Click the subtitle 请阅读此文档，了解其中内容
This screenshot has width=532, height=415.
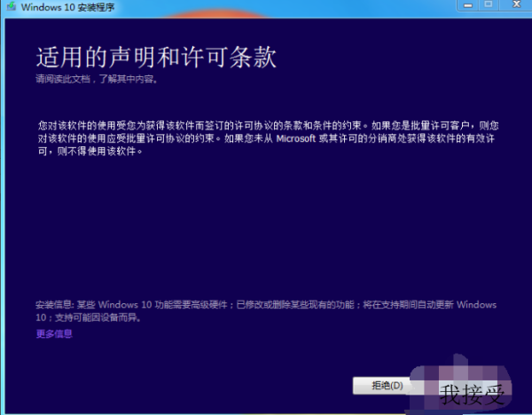pos(97,79)
